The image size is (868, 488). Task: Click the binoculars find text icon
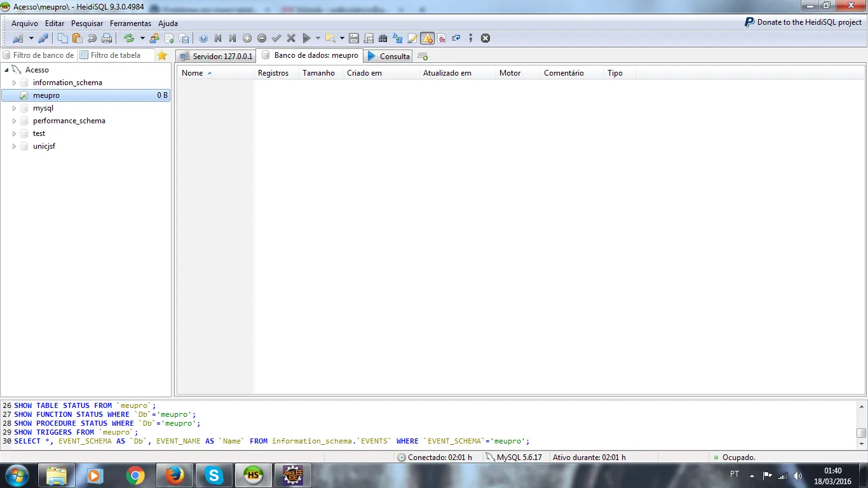pos(383,38)
